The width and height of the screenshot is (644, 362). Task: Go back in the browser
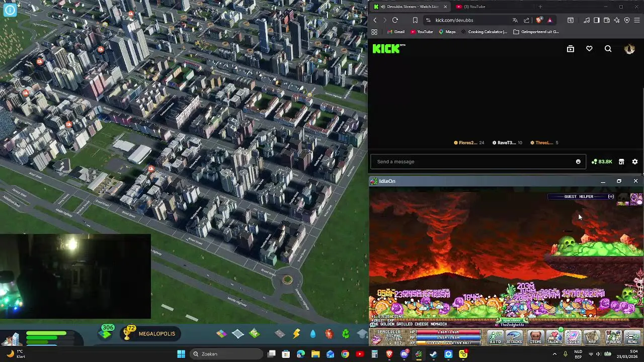375,20
